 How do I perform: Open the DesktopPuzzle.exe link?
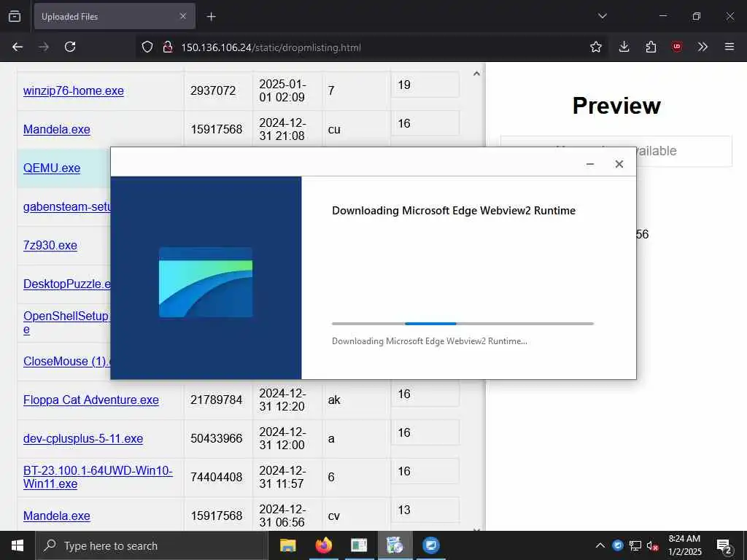(66, 284)
